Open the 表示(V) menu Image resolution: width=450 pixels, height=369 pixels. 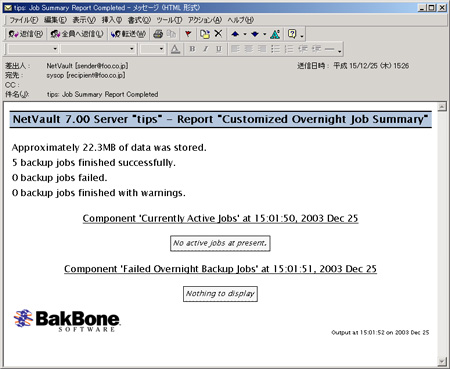[x=84, y=20]
